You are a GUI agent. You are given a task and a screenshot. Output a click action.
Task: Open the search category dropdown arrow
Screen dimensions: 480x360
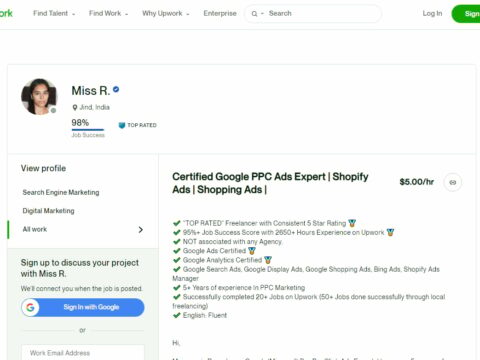[x=262, y=14]
